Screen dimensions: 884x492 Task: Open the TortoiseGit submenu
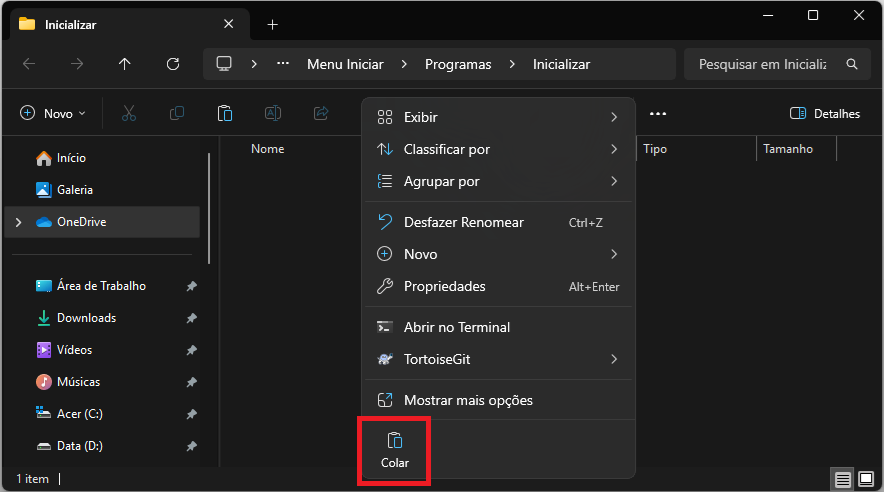coord(498,360)
